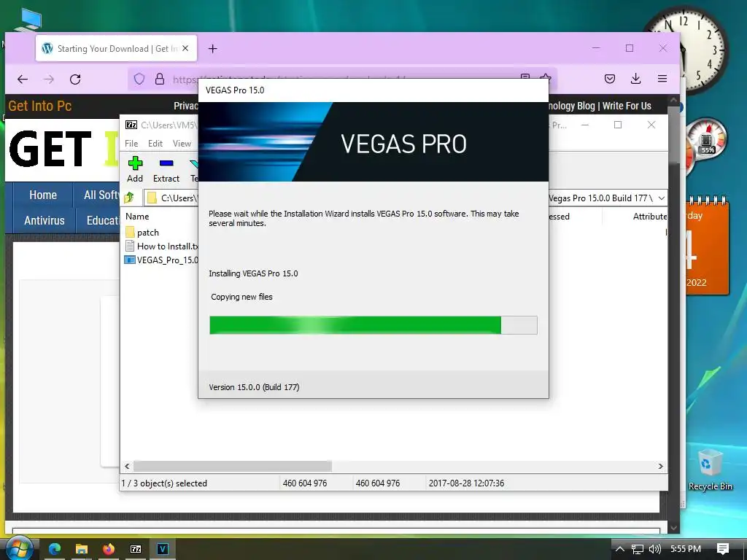Open Home in website navigation
This screenshot has width=747, height=560.
43,195
